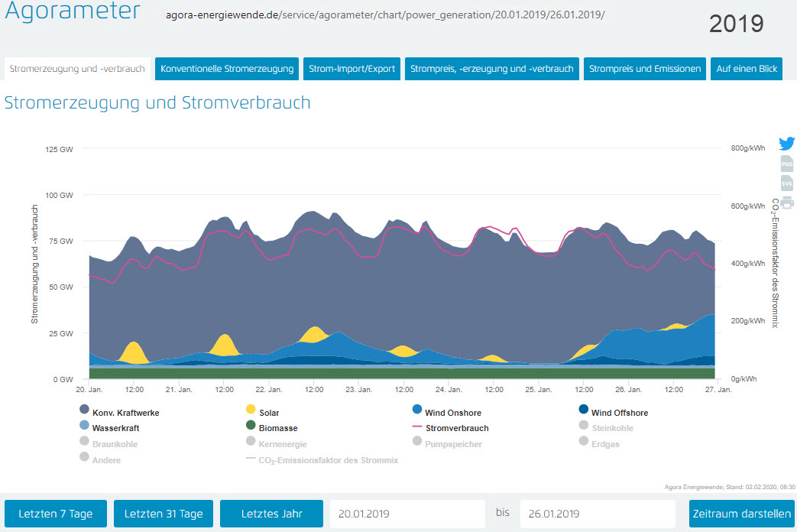This screenshot has height=532, width=797.
Task: Click the printer icon to print chart
Action: (x=787, y=203)
